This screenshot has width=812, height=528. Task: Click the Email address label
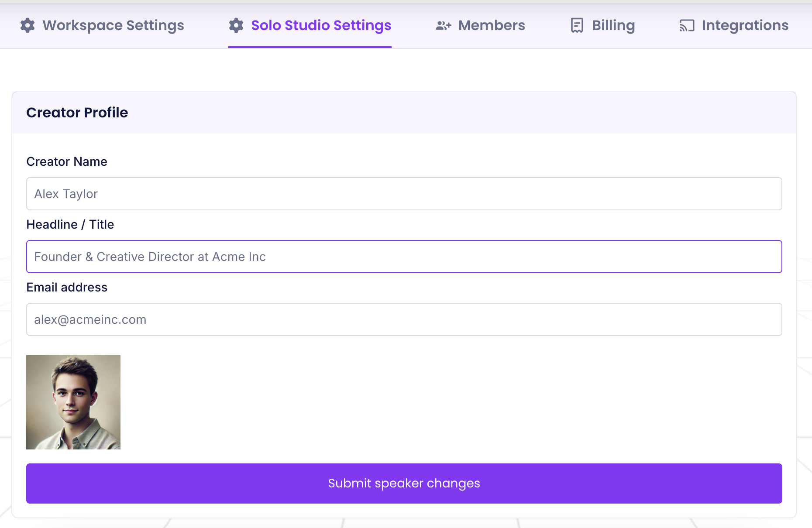(x=67, y=287)
